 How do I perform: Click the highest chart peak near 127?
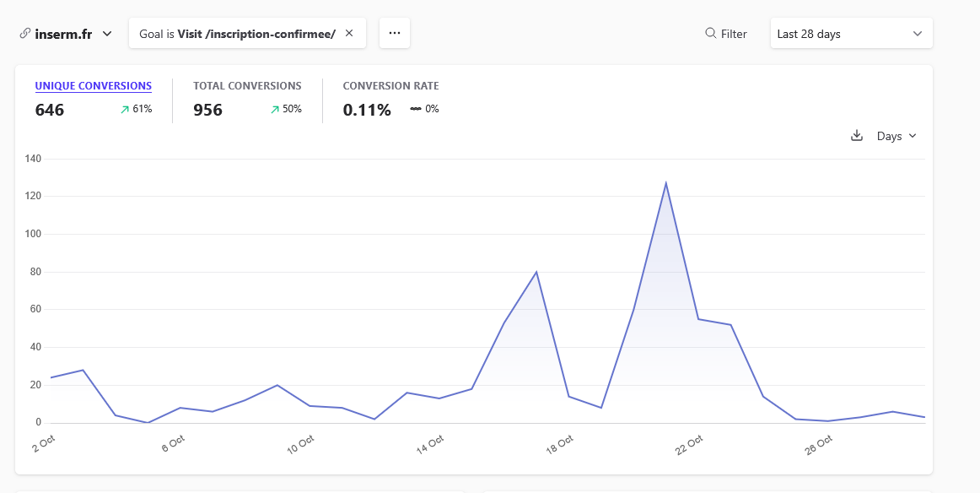[665, 183]
